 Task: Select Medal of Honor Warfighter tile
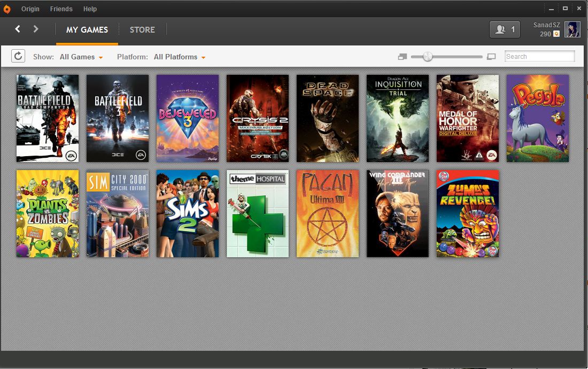coord(468,118)
